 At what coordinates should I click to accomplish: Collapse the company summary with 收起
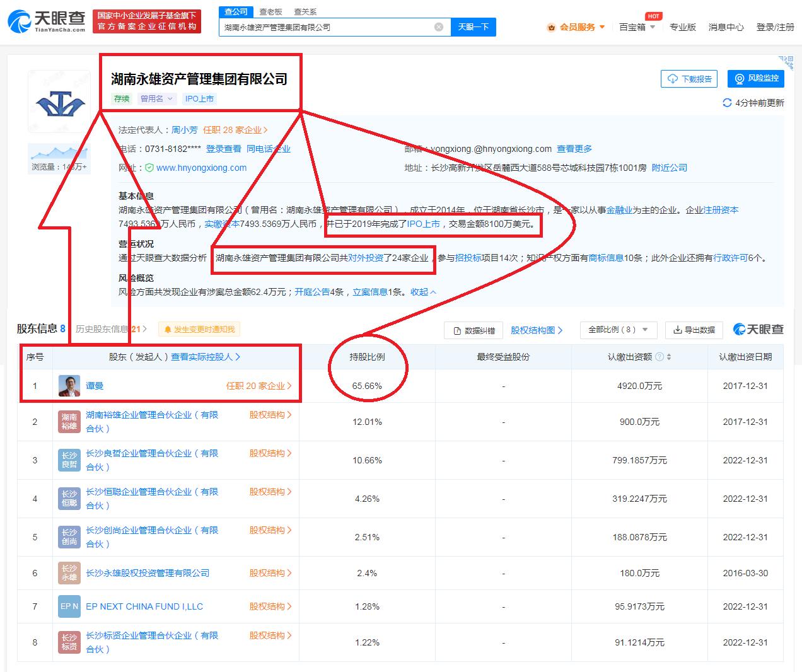[x=423, y=292]
